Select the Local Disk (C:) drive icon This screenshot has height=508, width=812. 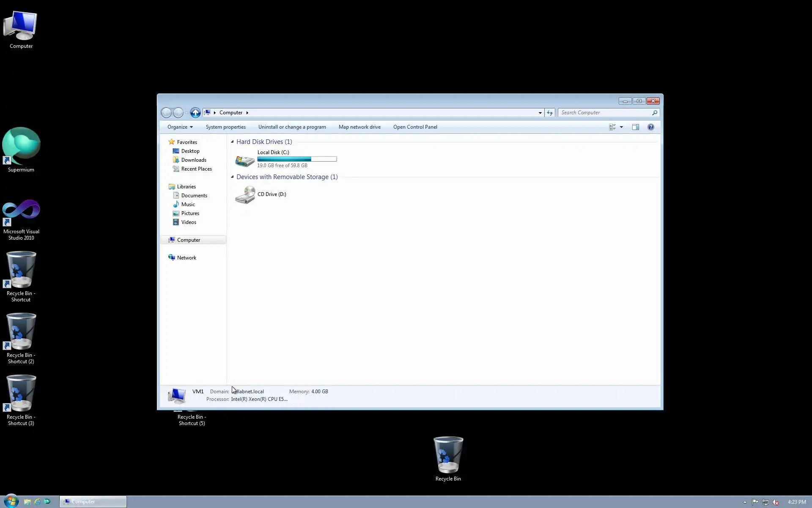pyautogui.click(x=245, y=160)
